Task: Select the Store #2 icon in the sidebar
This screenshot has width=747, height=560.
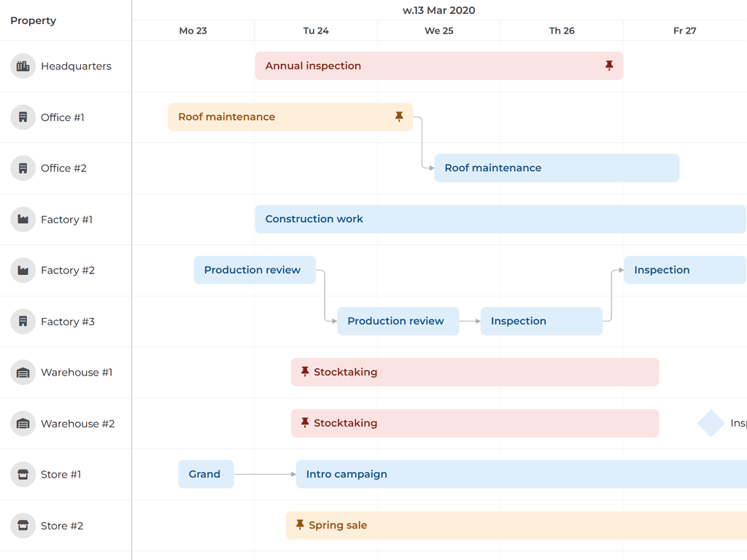Action: (23, 525)
